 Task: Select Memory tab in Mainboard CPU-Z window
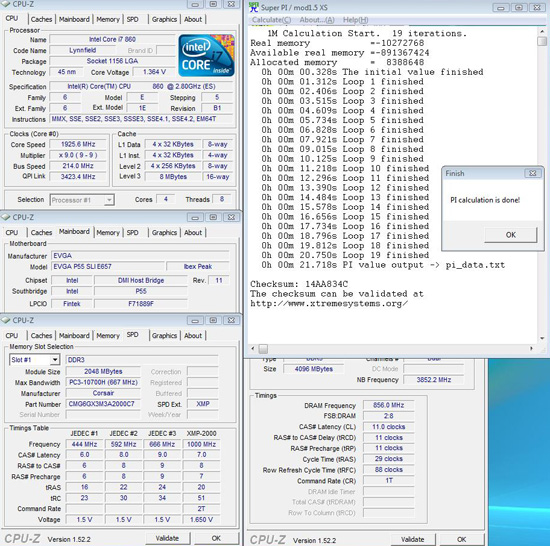pos(108,232)
